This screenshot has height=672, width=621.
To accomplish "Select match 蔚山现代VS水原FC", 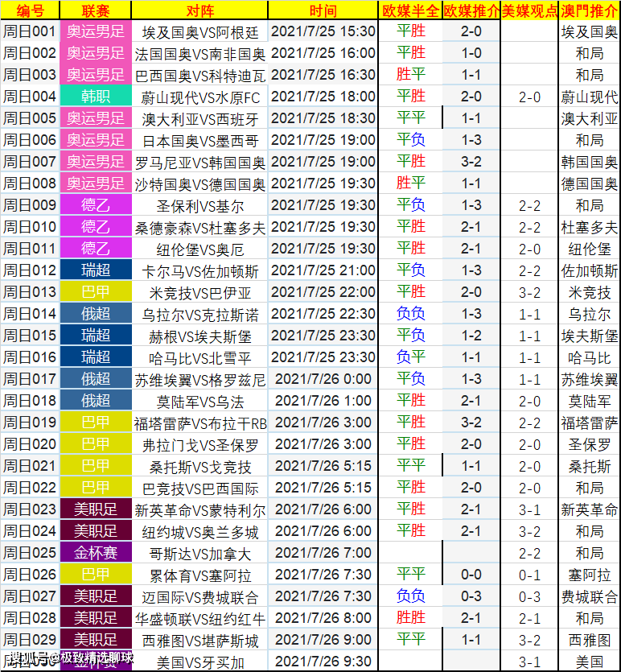I will (x=199, y=97).
